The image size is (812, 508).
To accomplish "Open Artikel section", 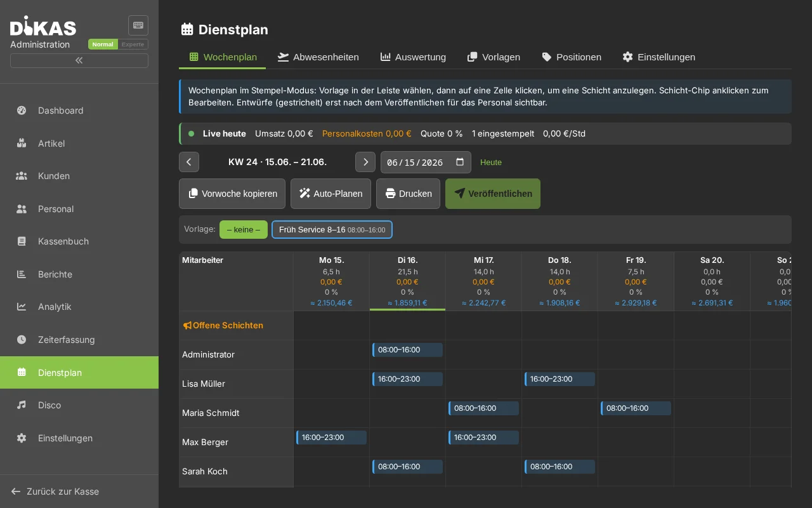I will click(x=79, y=144).
